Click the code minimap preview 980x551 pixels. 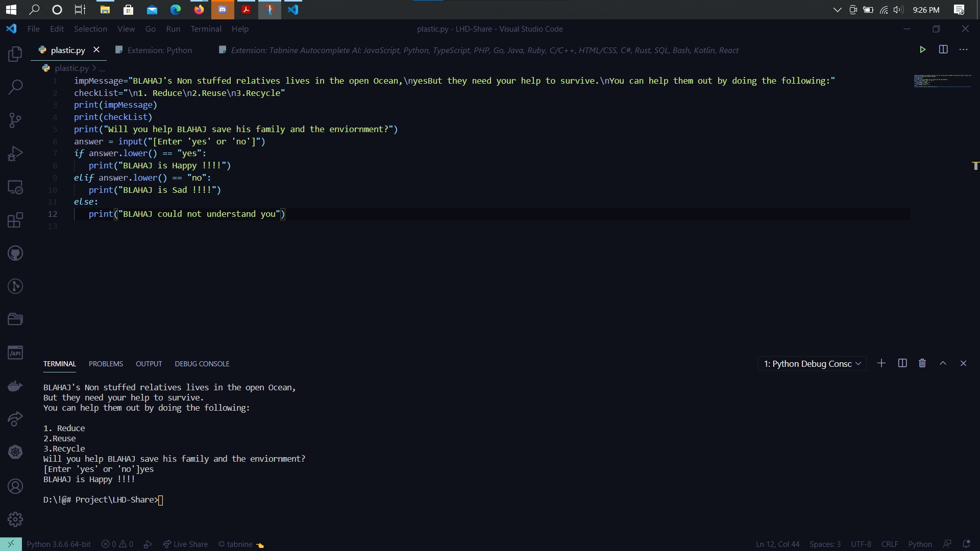(x=942, y=81)
